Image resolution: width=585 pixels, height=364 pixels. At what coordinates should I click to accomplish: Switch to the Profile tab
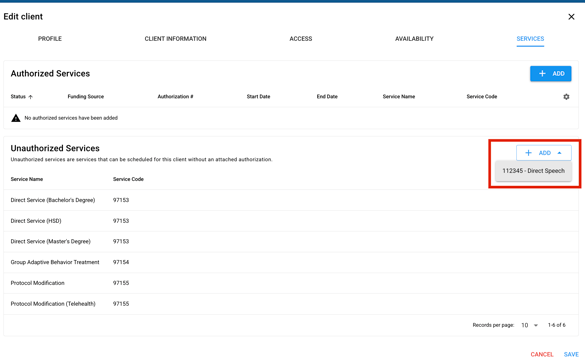click(x=50, y=39)
